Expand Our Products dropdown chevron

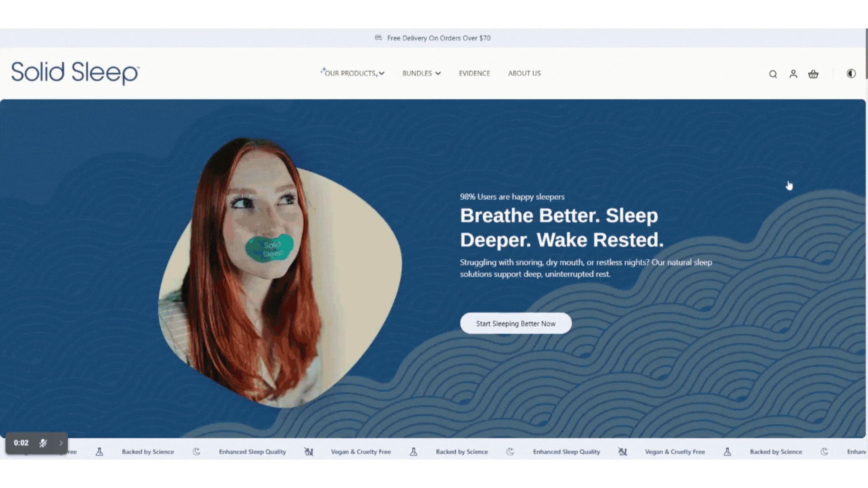click(382, 73)
